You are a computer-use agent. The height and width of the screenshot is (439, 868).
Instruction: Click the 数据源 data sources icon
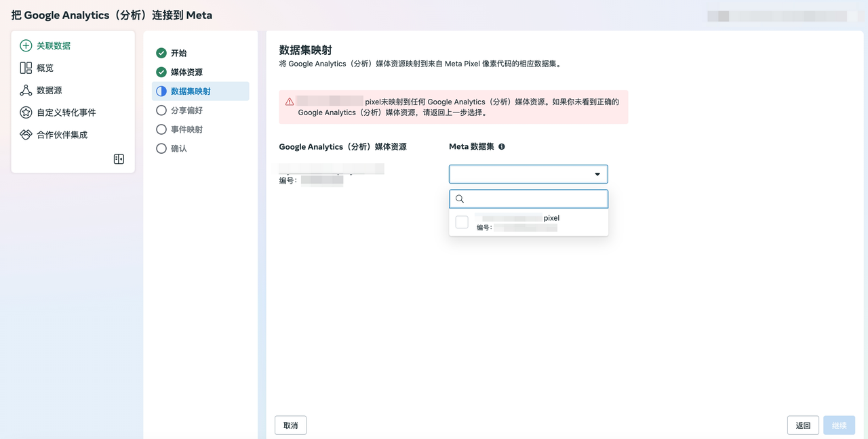26,91
